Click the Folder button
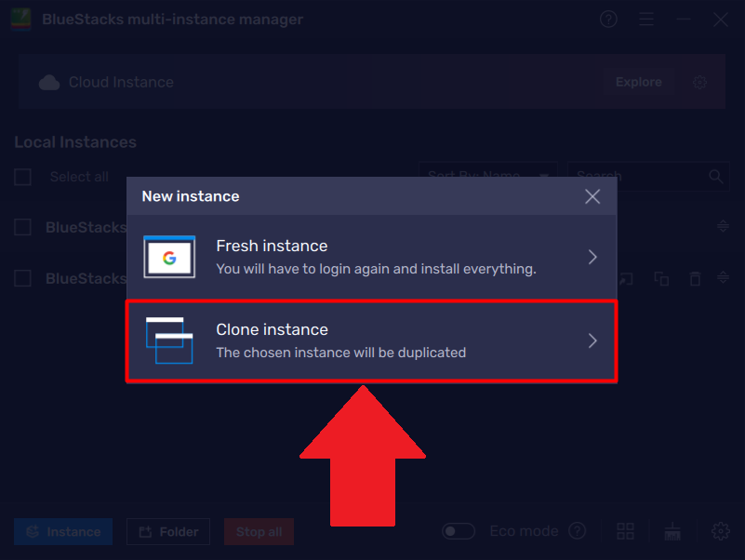The width and height of the screenshot is (745, 560). coord(168,531)
